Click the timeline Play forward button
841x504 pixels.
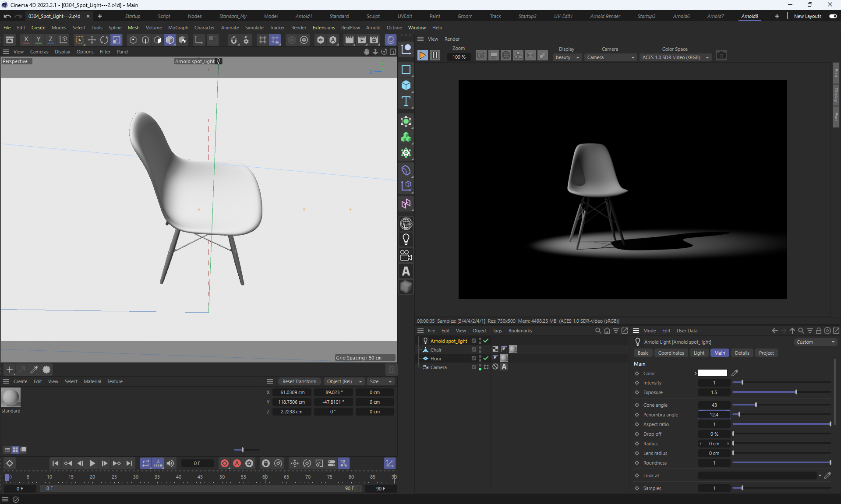92,463
